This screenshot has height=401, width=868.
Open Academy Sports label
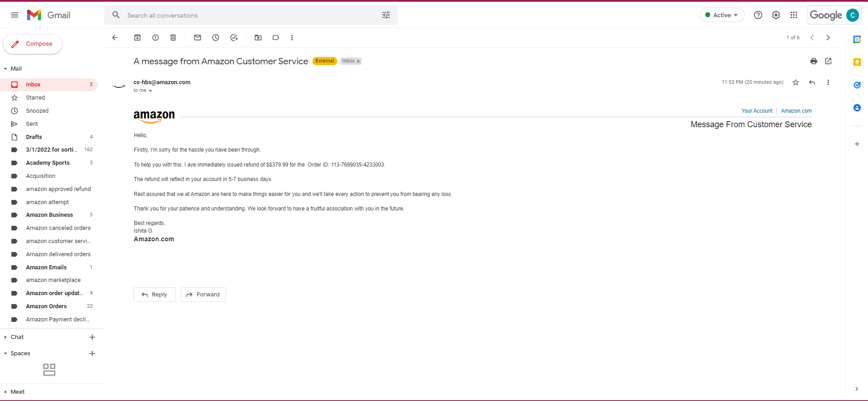tap(49, 163)
